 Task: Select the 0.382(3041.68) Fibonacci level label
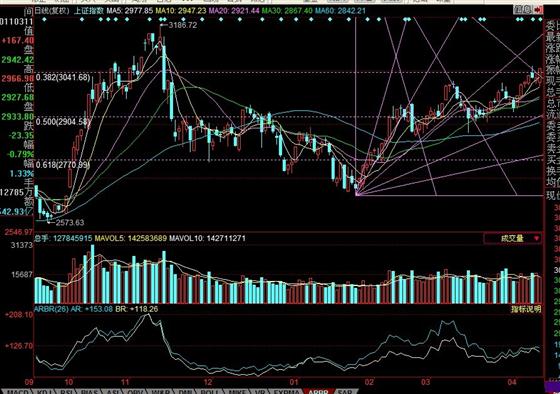coord(63,77)
